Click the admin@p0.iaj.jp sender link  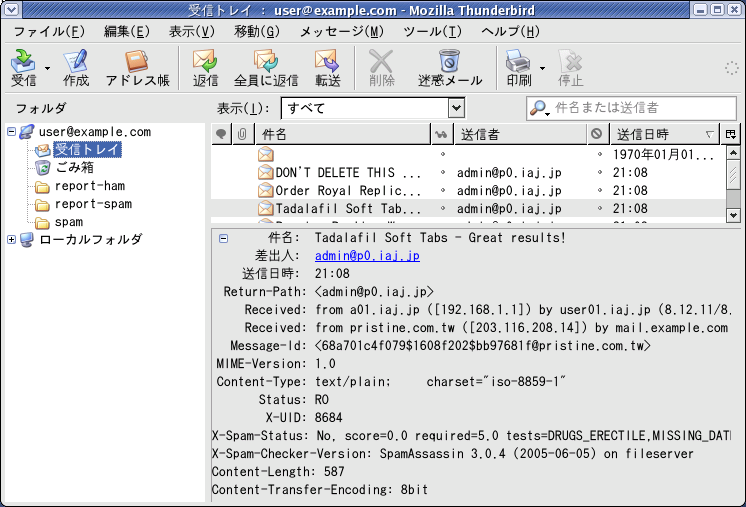point(367,256)
